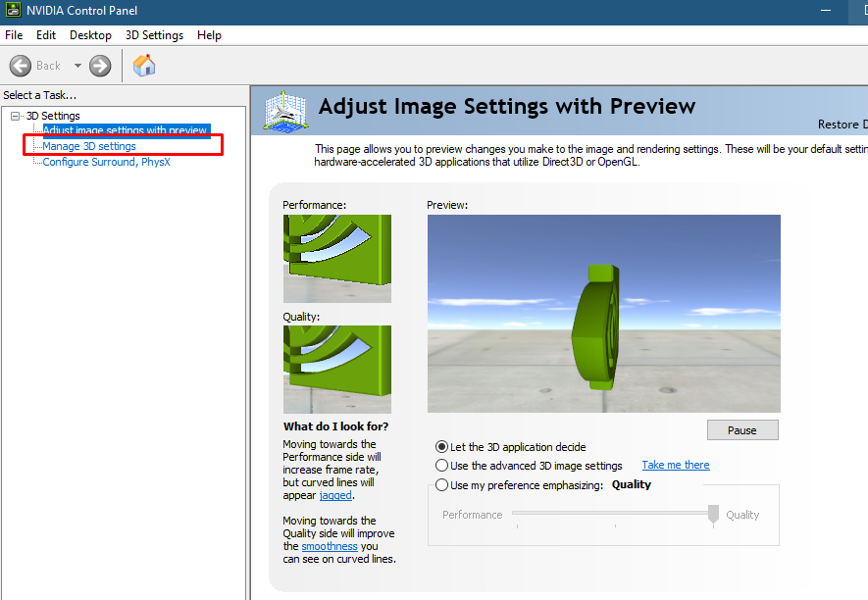
Task: Follow the 'Take me there' link
Action: pyautogui.click(x=675, y=465)
